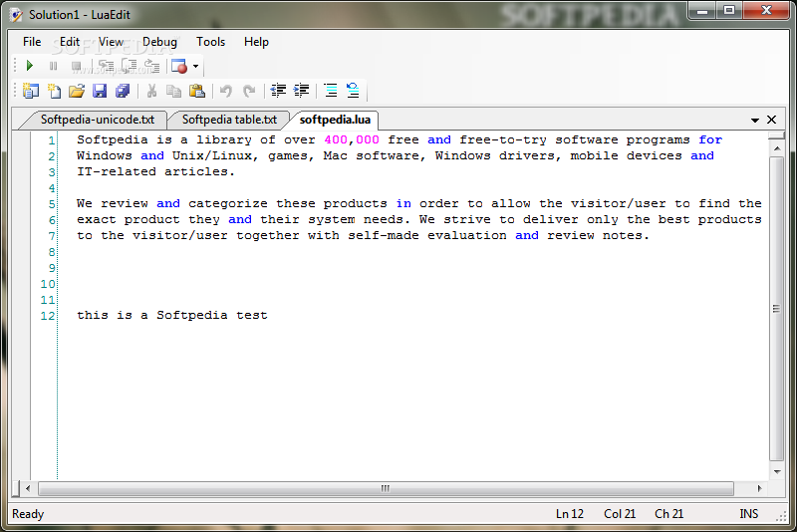Click the Uncomment Selection icon
797x532 pixels.
pyautogui.click(x=353, y=91)
